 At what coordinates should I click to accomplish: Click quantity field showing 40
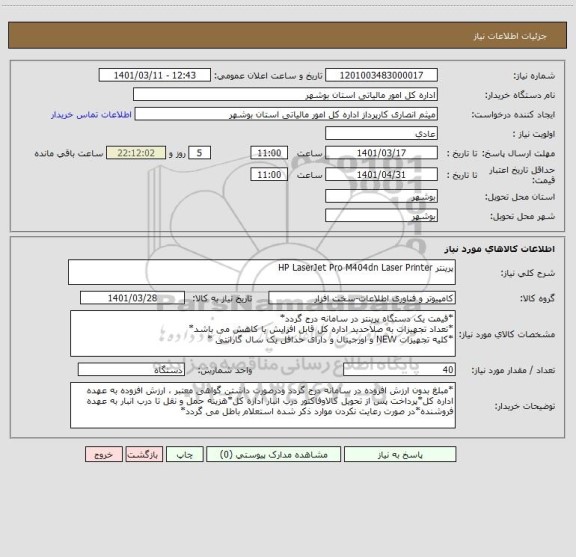coord(399,370)
